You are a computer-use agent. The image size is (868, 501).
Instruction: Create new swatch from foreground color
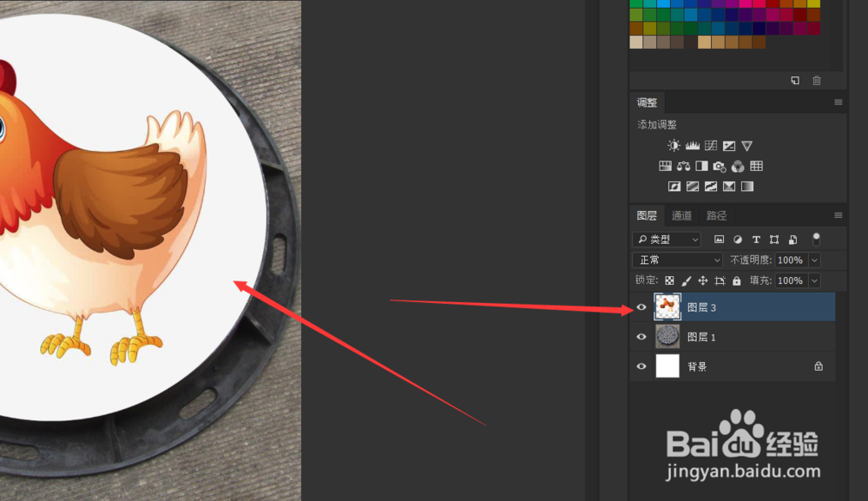[795, 80]
